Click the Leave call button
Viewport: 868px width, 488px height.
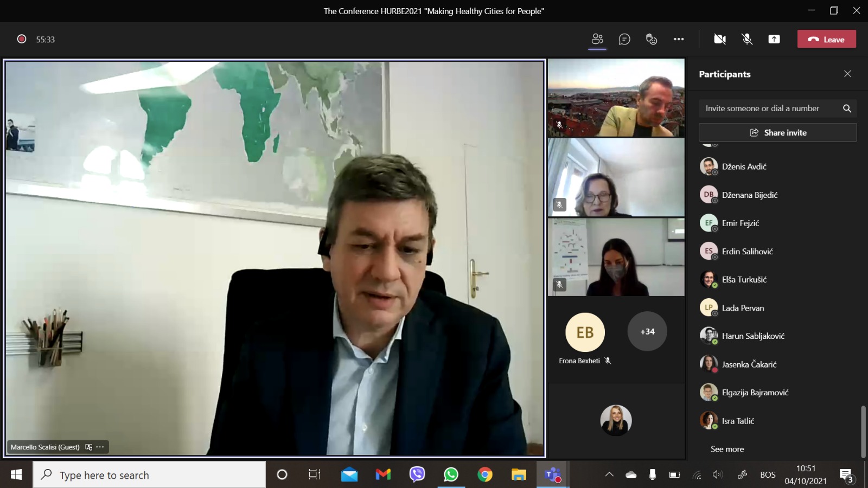coord(826,39)
